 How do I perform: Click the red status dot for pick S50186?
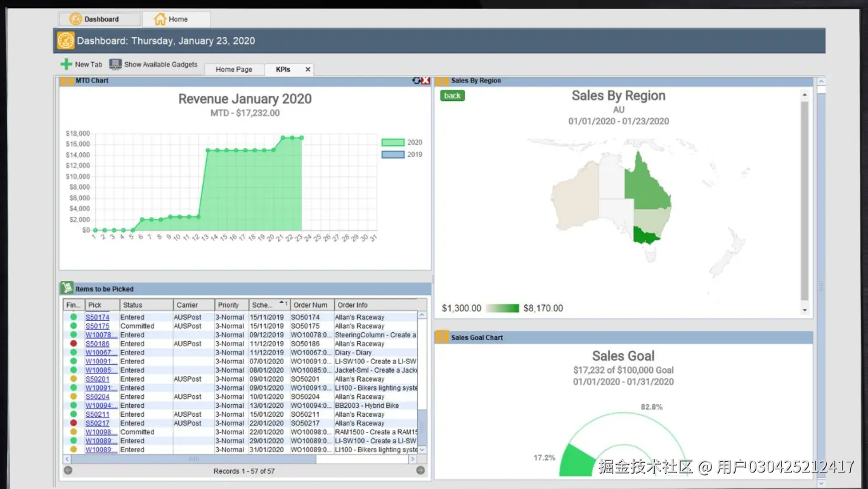74,344
